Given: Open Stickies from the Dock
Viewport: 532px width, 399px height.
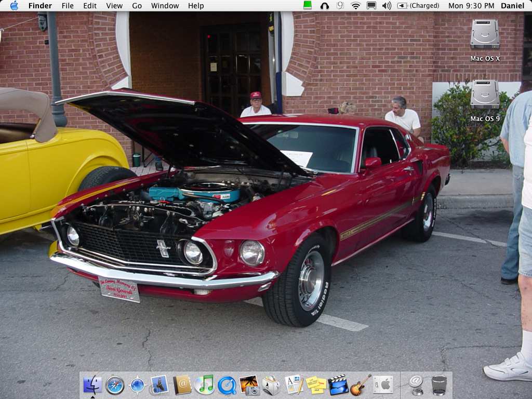Looking at the screenshot, I should (316, 385).
